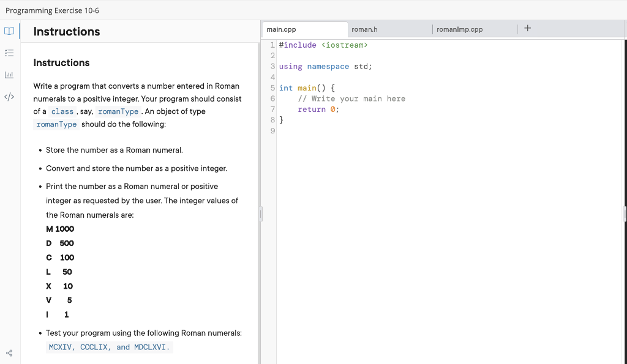
Task: Click the 'V 5' value row
Action: click(x=59, y=300)
